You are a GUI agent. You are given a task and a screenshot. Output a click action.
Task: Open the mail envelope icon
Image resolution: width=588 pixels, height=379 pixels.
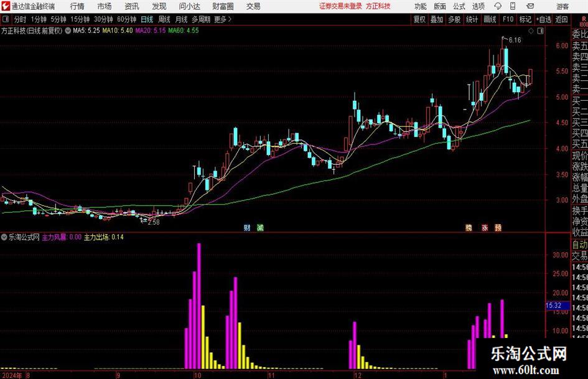click(530, 6)
